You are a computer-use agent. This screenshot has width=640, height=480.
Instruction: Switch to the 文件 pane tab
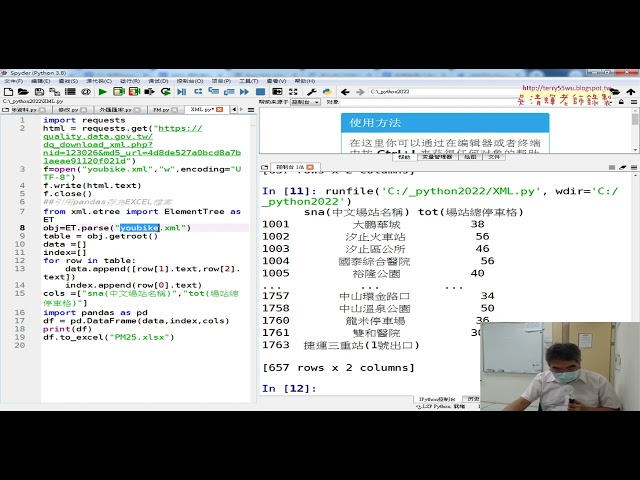[x=494, y=157]
